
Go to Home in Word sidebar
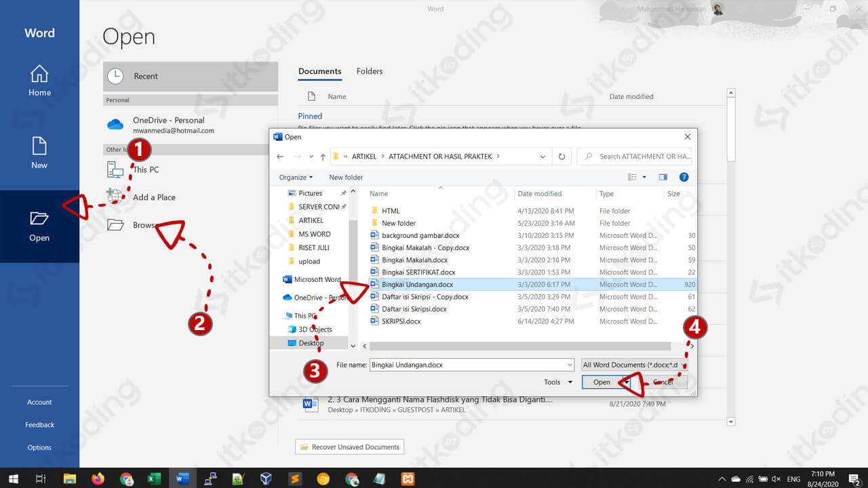tap(39, 81)
